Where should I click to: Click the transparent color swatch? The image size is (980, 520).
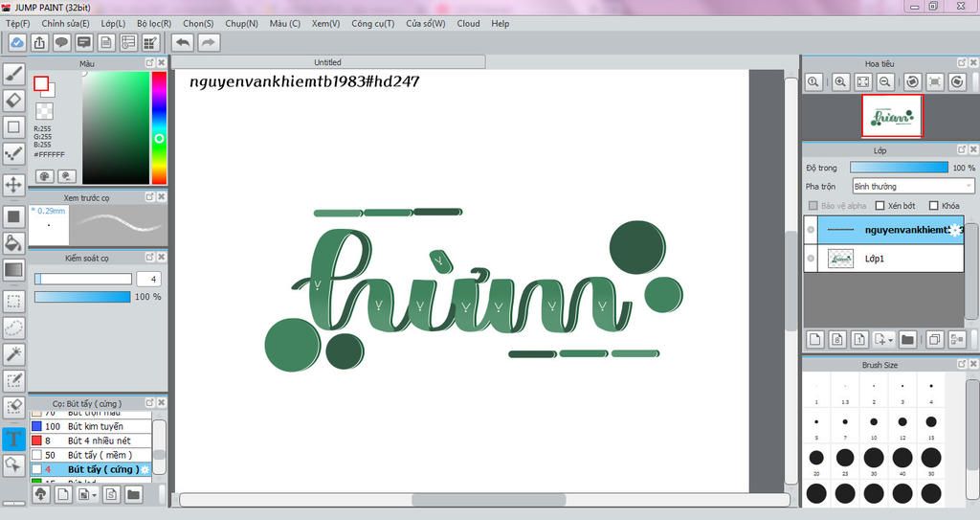pos(44,111)
